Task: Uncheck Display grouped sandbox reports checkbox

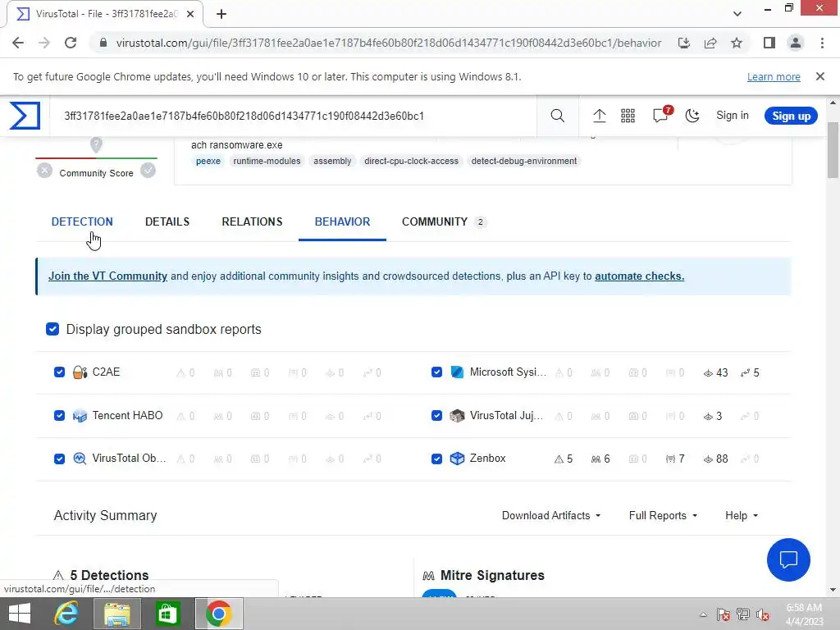Action: 52,329
